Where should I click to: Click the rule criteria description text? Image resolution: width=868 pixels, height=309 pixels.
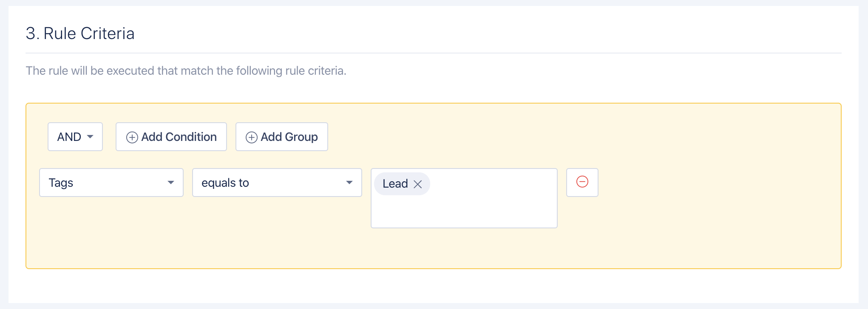coord(186,70)
